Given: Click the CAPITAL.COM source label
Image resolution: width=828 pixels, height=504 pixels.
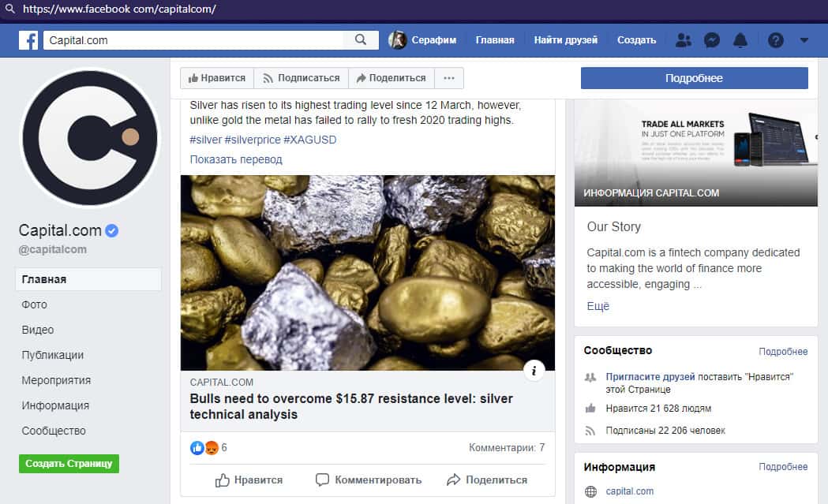Looking at the screenshot, I should tap(221, 382).
